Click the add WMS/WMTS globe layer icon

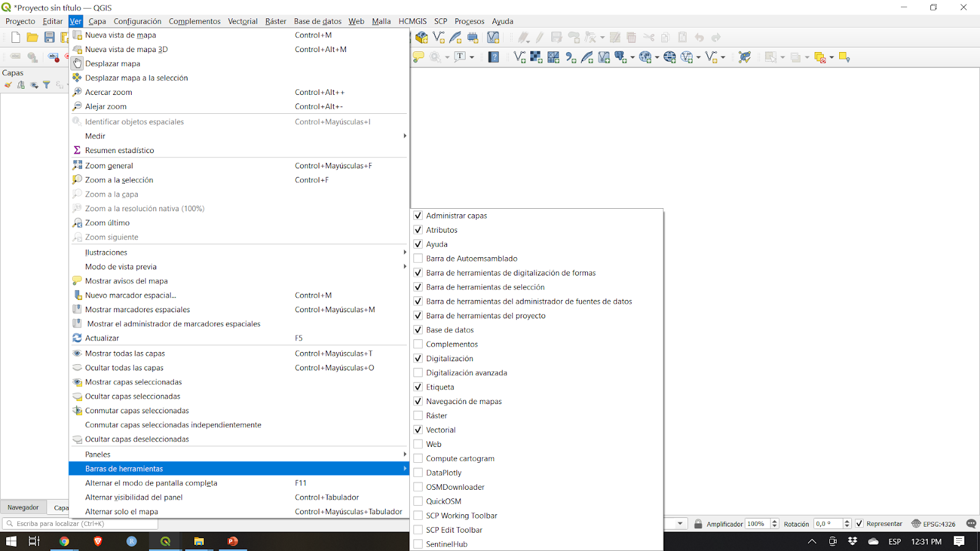(645, 57)
